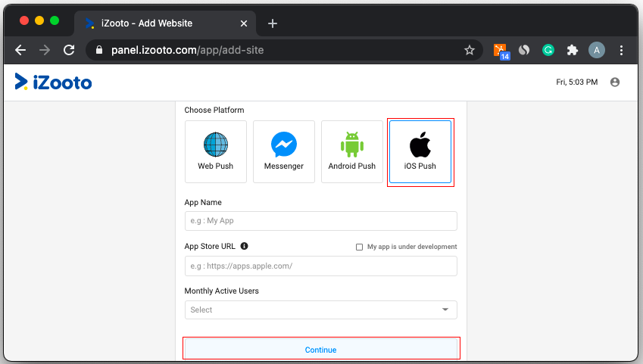This screenshot has width=643, height=364.
Task: Click the App Store URL label
Action: pos(210,246)
